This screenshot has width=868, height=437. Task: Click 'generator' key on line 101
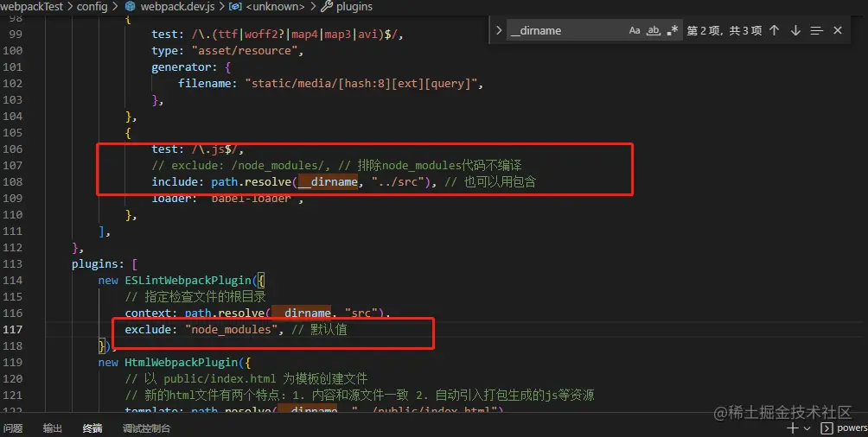pos(181,67)
